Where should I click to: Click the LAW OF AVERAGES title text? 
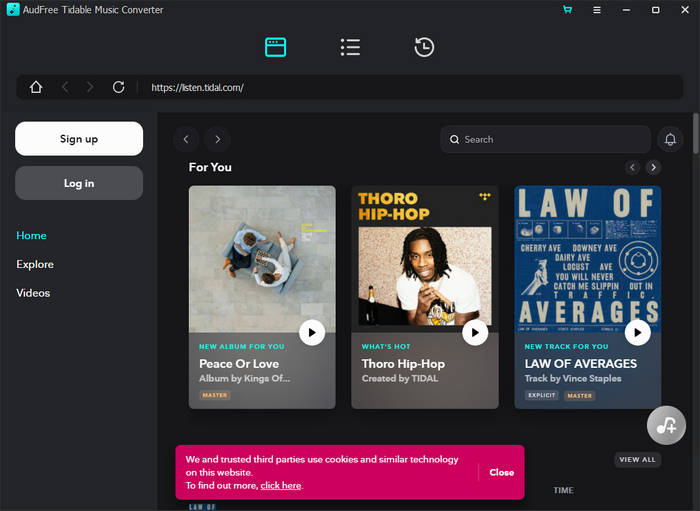[x=581, y=364]
